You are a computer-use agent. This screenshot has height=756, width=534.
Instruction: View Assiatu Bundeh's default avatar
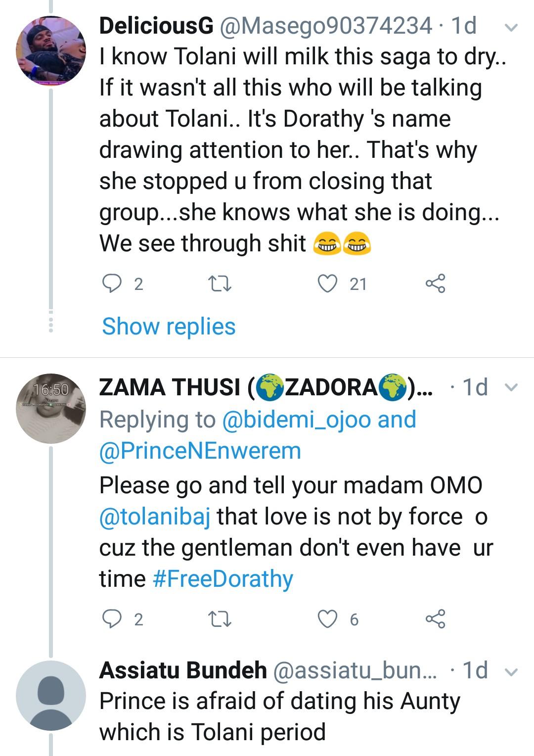click(x=51, y=695)
